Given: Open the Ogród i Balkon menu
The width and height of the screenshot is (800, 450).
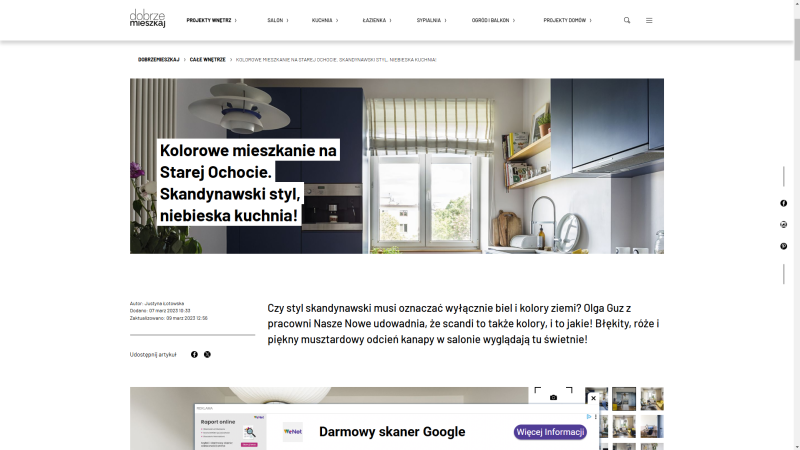Looking at the screenshot, I should click(x=493, y=20).
